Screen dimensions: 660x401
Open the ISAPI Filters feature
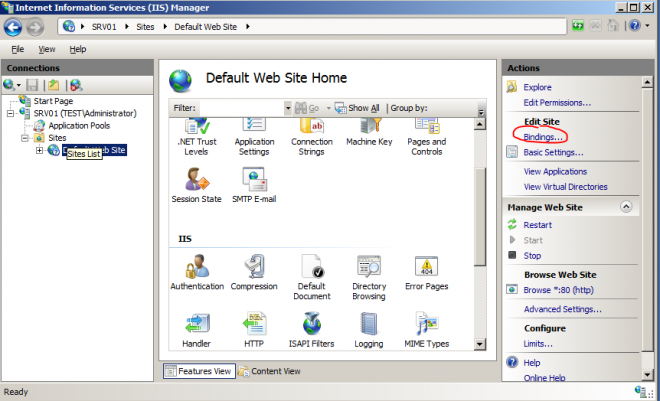tap(311, 330)
